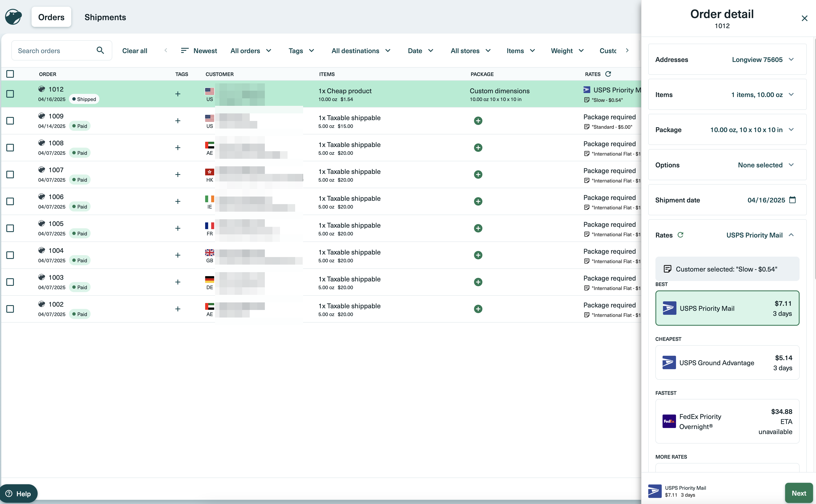Check the box for order 1012
This screenshot has width=816, height=504.
click(x=10, y=94)
